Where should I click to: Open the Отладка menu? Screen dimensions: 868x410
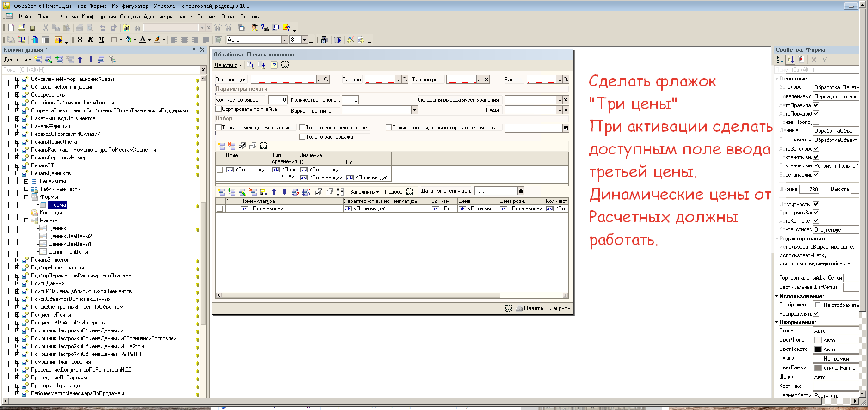pos(129,17)
